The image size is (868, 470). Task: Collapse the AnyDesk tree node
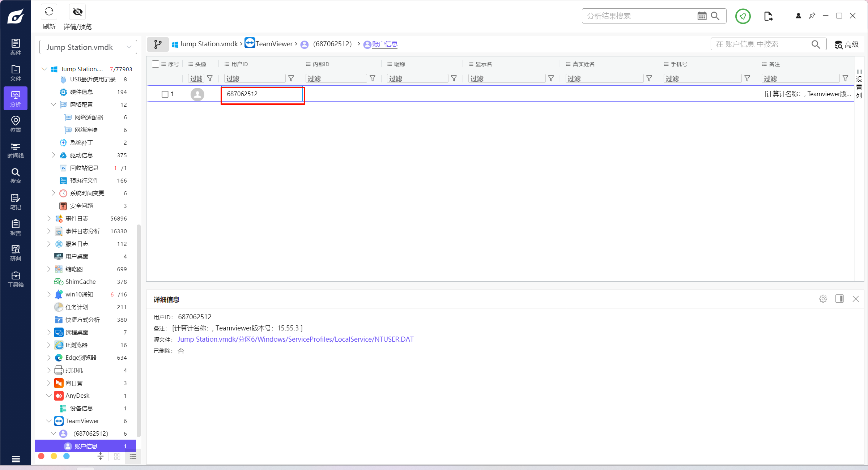pyautogui.click(x=49, y=396)
